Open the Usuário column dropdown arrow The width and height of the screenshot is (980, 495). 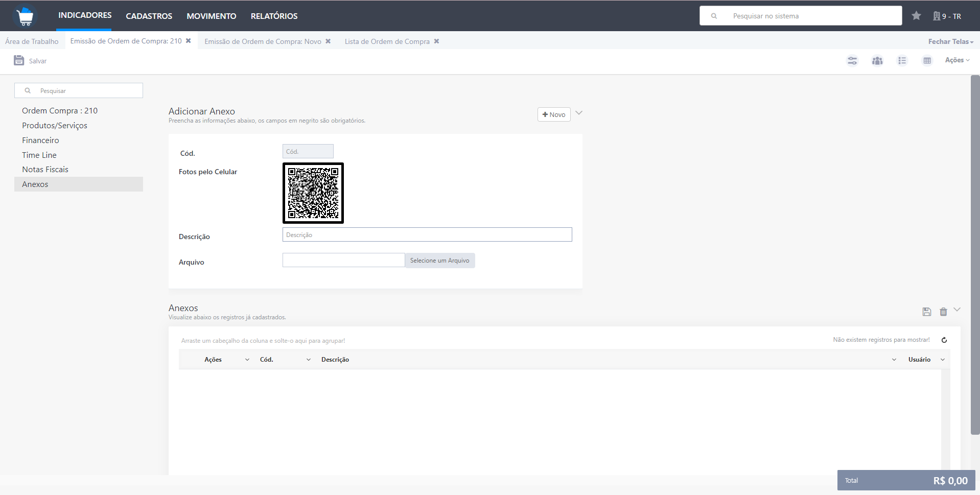point(943,360)
